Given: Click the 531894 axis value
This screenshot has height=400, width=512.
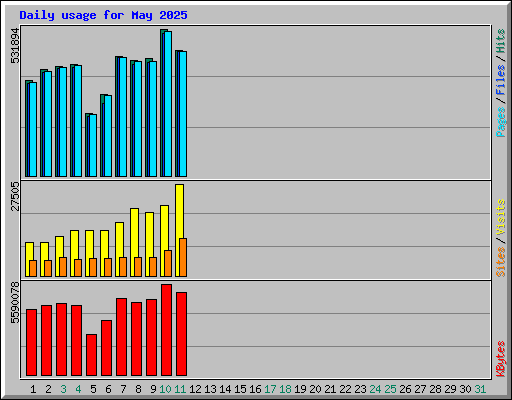Looking at the screenshot, I should click(15, 46).
